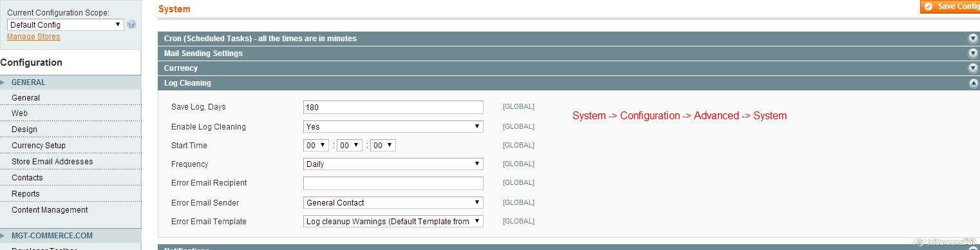Open the Content Management tab
Screen dimensions: 980x250
(70, 210)
